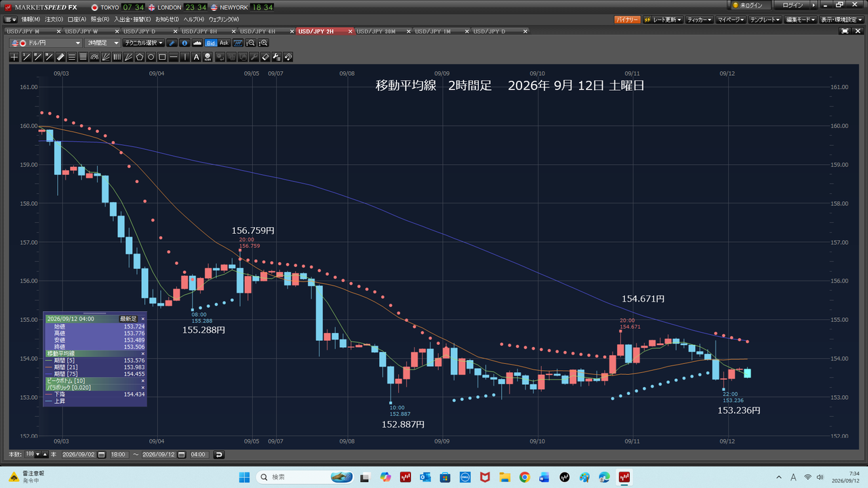
Task: Open the テクニカル選択 dropdown
Action: pos(144,43)
